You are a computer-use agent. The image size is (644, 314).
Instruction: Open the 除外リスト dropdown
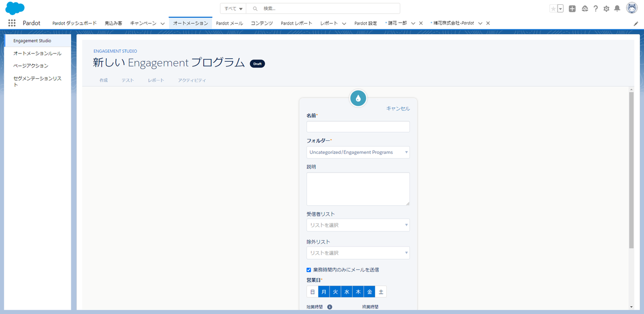click(x=358, y=253)
